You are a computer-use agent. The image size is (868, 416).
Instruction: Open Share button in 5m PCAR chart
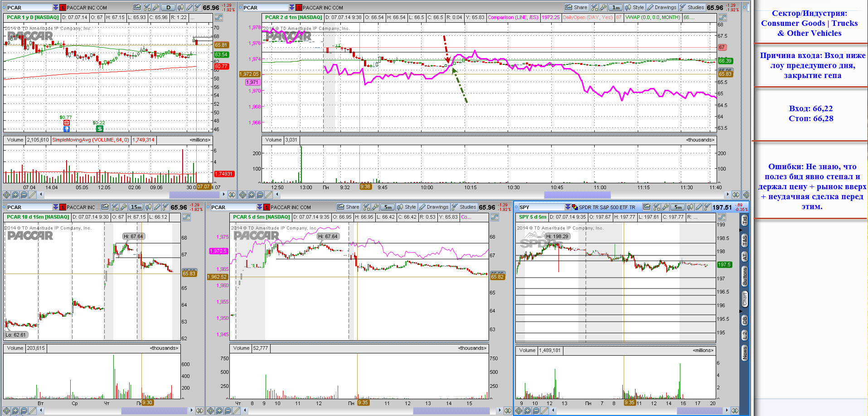pyautogui.click(x=349, y=207)
